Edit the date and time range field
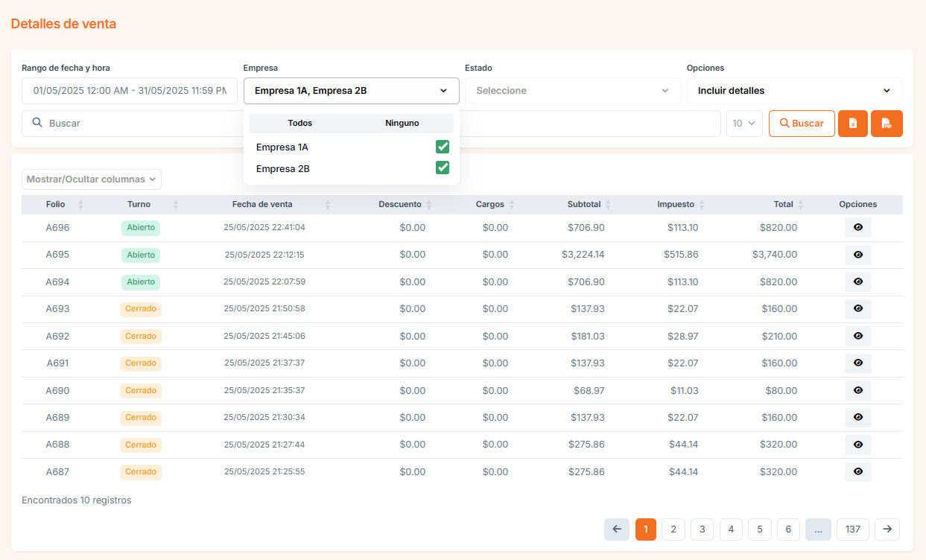The height and width of the screenshot is (560, 926). pyautogui.click(x=130, y=91)
